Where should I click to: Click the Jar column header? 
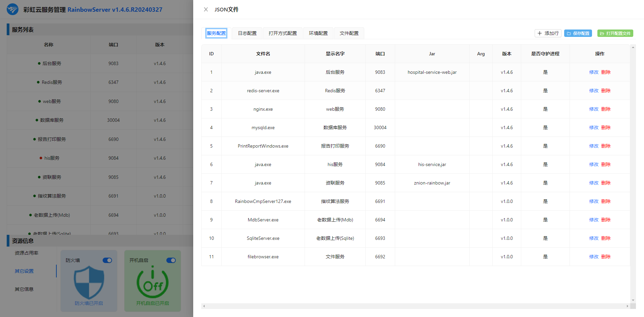432,54
